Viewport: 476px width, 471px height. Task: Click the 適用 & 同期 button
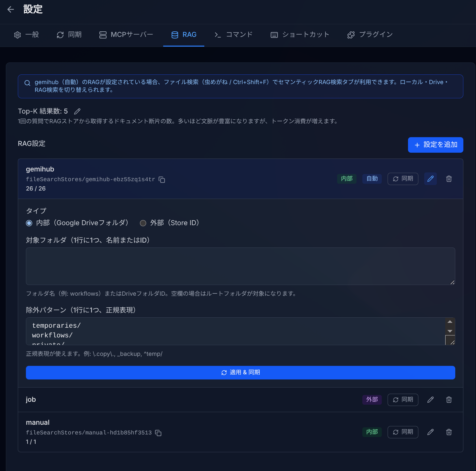240,373
